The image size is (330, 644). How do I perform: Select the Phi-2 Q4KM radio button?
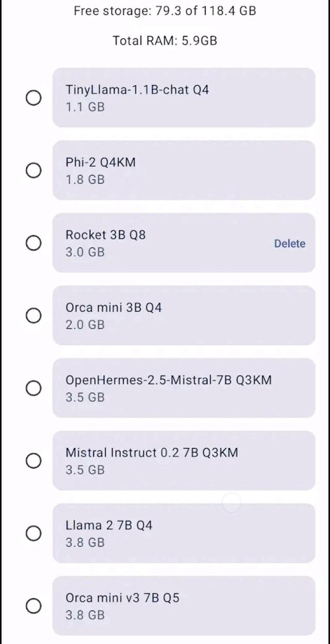click(34, 170)
